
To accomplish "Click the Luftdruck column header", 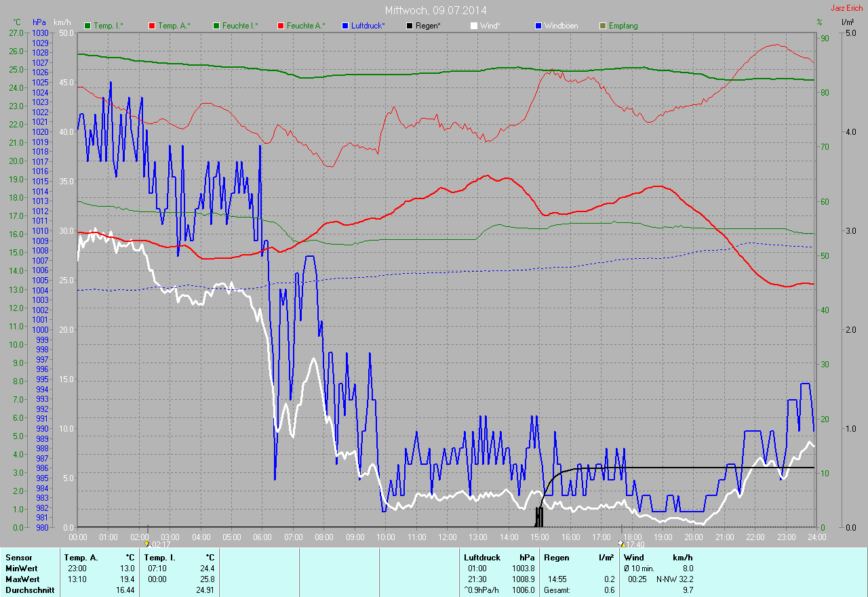I will click(481, 557).
